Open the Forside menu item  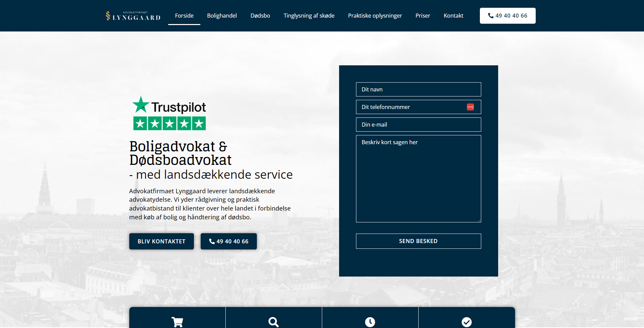tap(184, 16)
